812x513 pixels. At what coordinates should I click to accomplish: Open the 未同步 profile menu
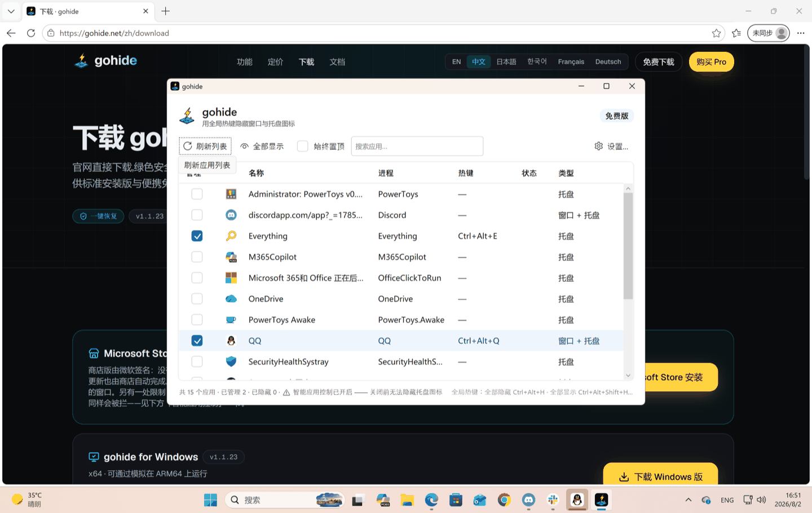click(x=769, y=33)
